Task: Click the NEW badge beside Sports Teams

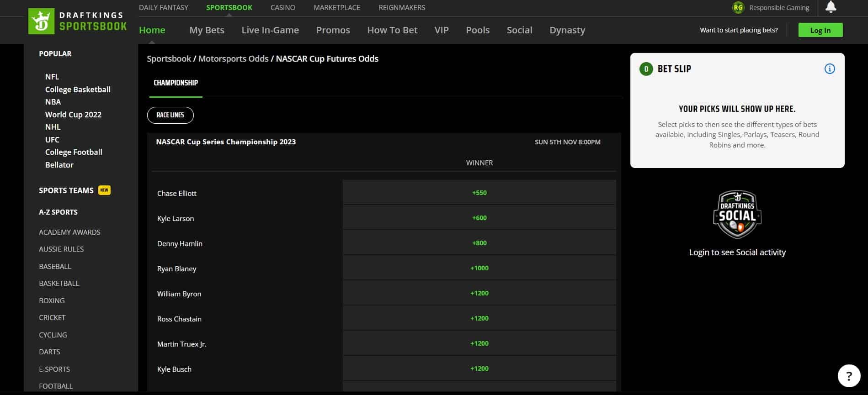Action: pyautogui.click(x=104, y=190)
